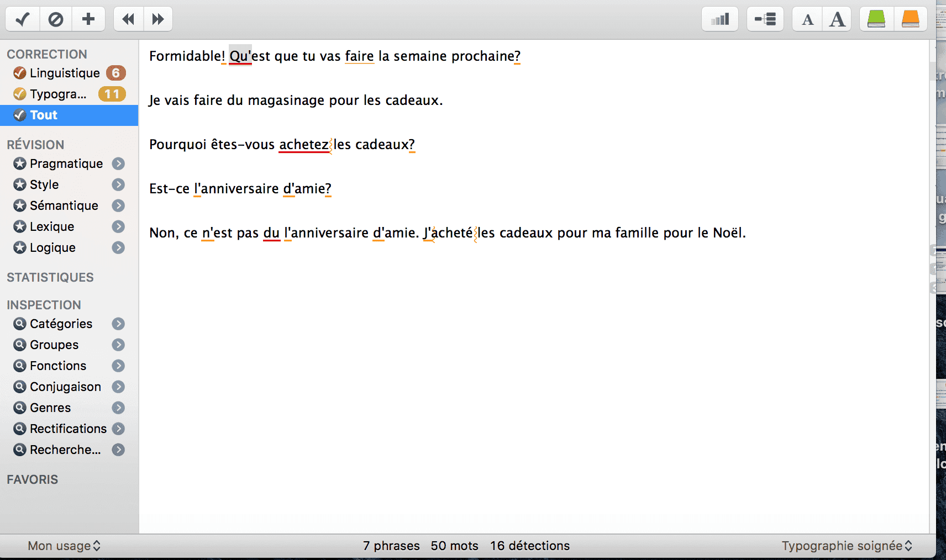Open the green dictionary book icon
Image resolution: width=946 pixels, height=560 pixels.
pyautogui.click(x=876, y=19)
